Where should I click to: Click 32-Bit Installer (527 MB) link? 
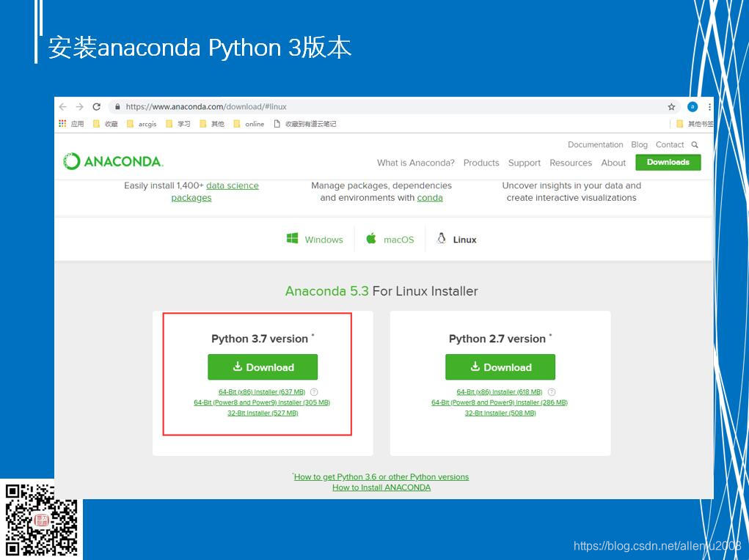[x=263, y=413]
